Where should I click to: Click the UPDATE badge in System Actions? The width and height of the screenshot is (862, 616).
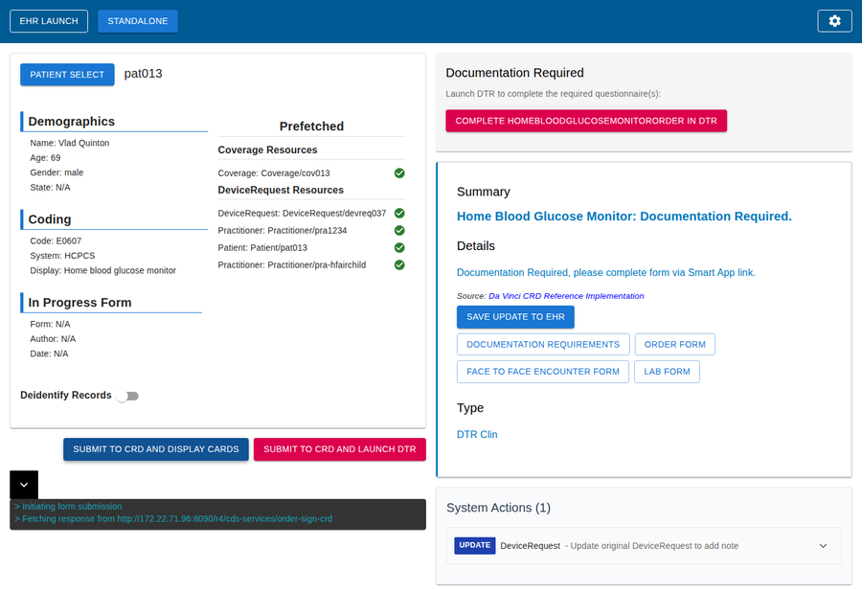475,545
